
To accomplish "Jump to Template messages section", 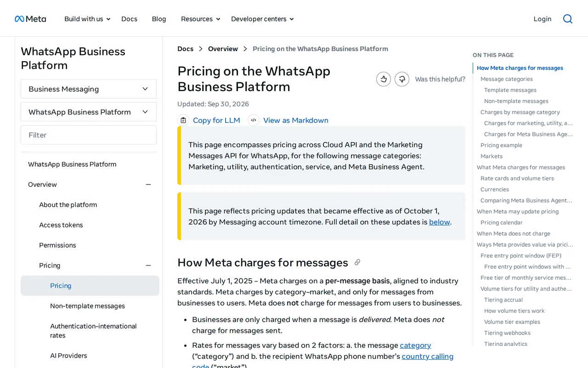I will [x=510, y=90].
